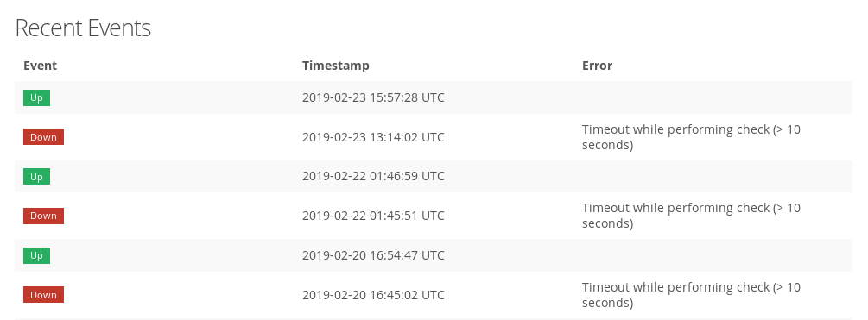Select timestamp 2019-02-22 01:46:59 UTC
The width and height of the screenshot is (868, 320).
point(373,176)
